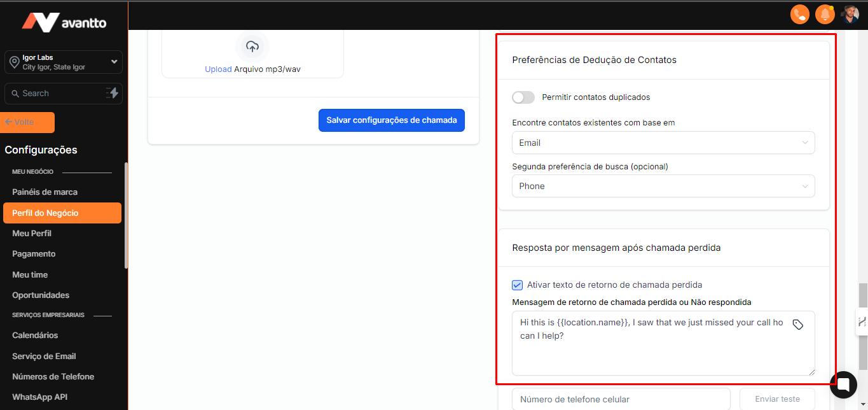Click Salvar configurações de chamada button

[391, 120]
